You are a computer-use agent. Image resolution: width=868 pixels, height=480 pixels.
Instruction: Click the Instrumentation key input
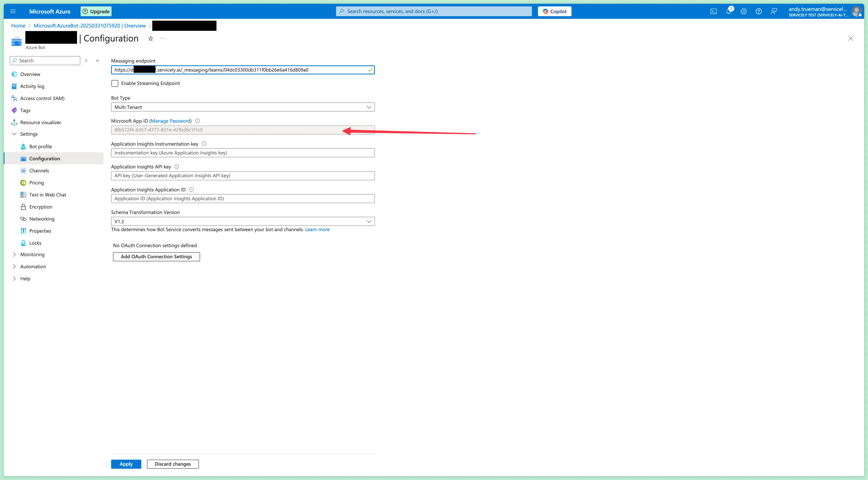tap(243, 153)
